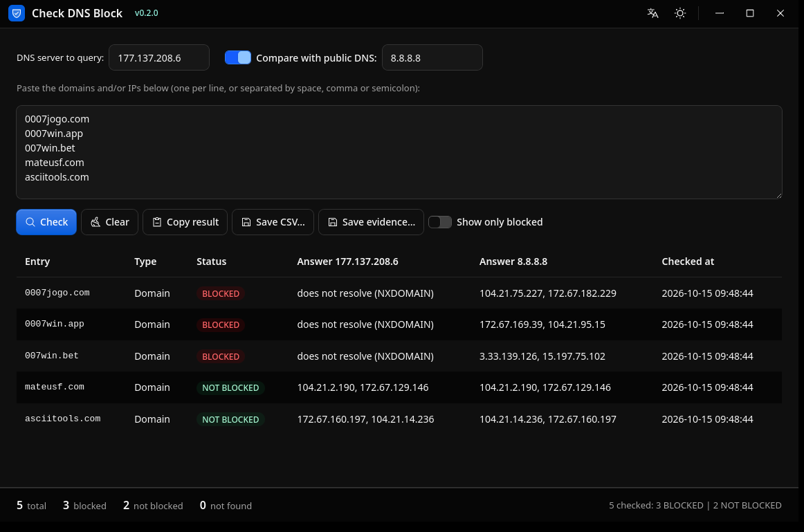Click BLOCKED badge for 0007jogo.com
804x532 pixels.
tap(221, 294)
